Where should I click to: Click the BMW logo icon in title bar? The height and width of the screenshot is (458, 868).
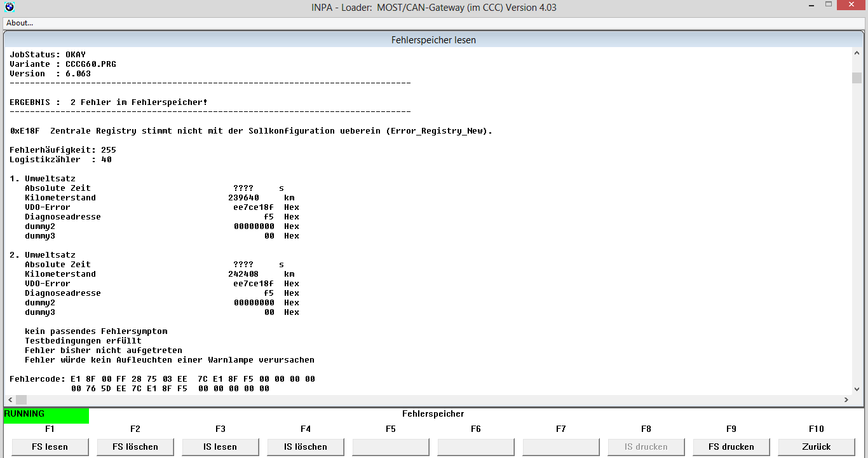coord(9,8)
